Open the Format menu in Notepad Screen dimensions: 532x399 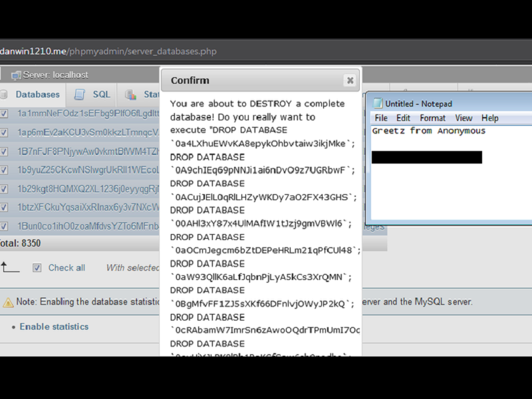[x=433, y=118]
